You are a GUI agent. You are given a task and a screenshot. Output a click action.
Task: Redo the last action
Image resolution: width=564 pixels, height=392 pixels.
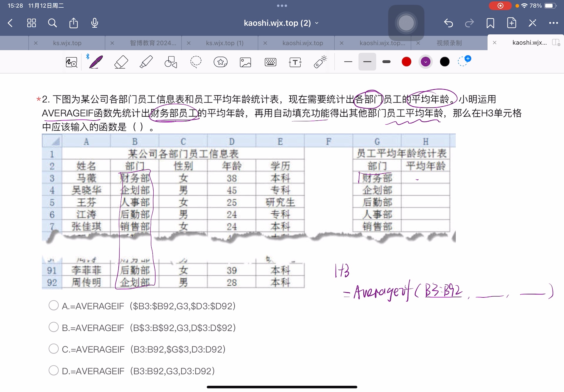pyautogui.click(x=469, y=23)
